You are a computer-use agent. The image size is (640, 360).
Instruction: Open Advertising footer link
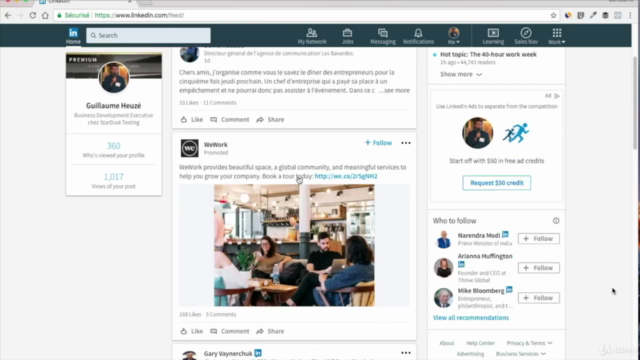[x=470, y=354]
